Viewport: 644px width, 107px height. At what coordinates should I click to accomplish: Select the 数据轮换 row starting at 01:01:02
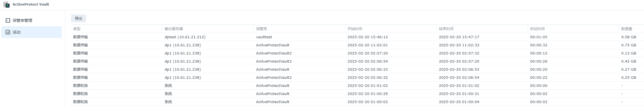point(357,85)
